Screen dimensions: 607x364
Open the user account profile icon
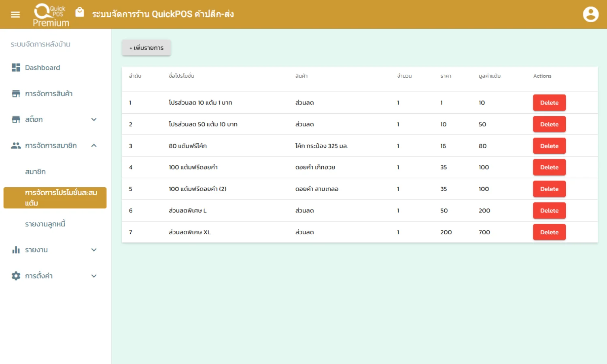[x=590, y=15]
